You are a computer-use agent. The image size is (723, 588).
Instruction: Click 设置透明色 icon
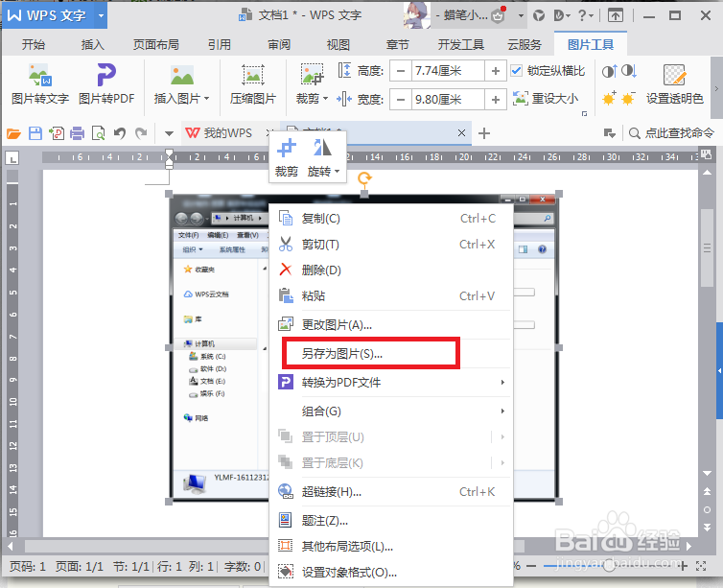[x=675, y=75]
